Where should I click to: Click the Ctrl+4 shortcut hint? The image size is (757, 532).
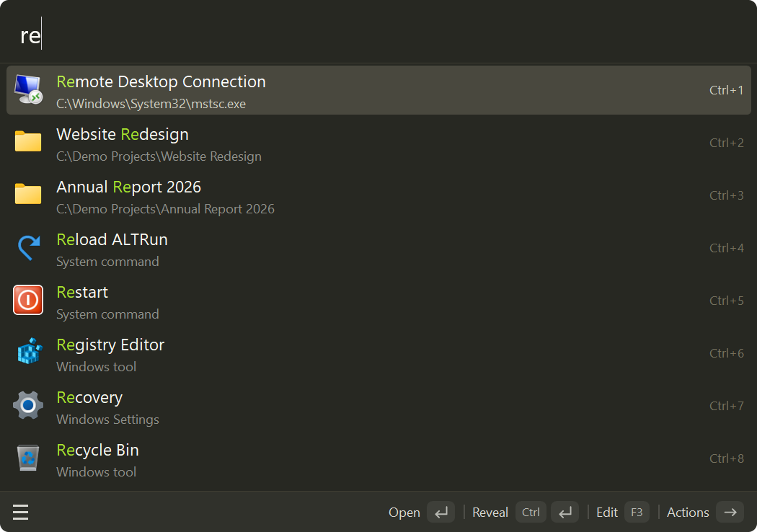pos(726,248)
